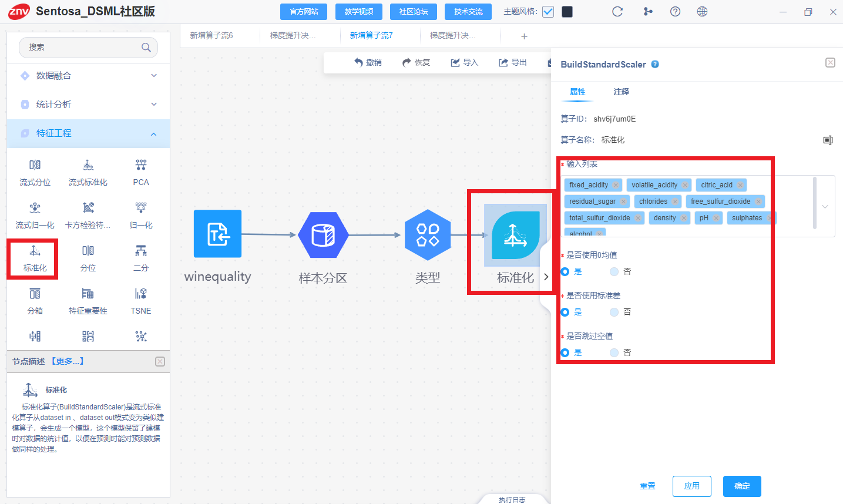
Task: Remove density tag from input list
Action: (x=684, y=218)
